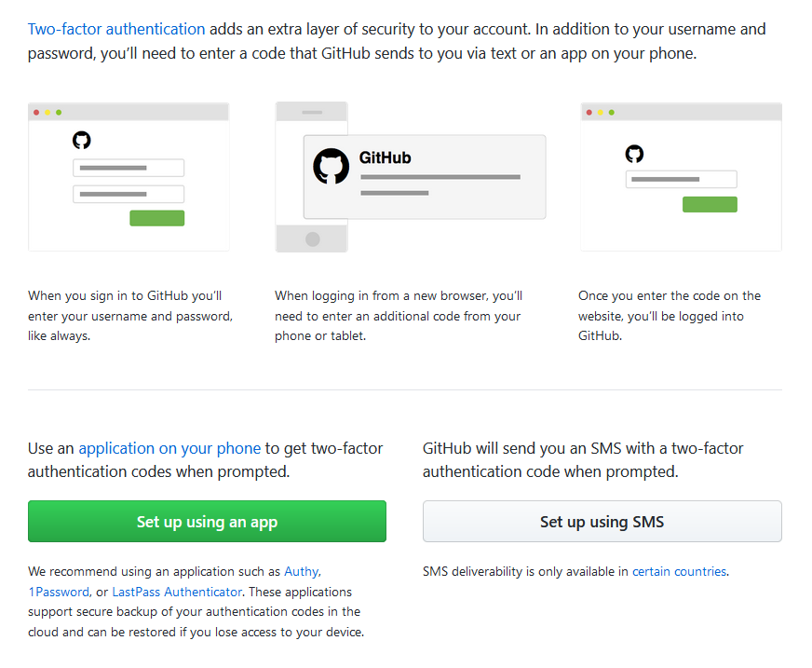Screen dimensions: 812x668
Task: Click the green submit button in first mockup
Action: point(156,217)
